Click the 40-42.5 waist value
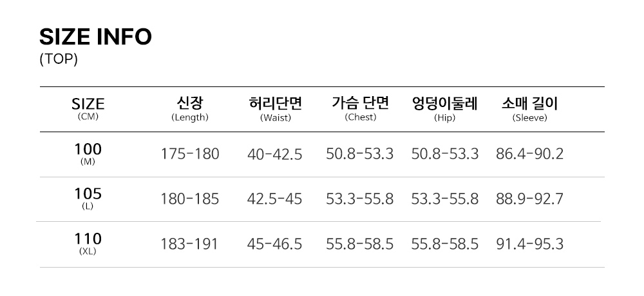Image resolution: width=644 pixels, height=296 pixels. coord(275,154)
